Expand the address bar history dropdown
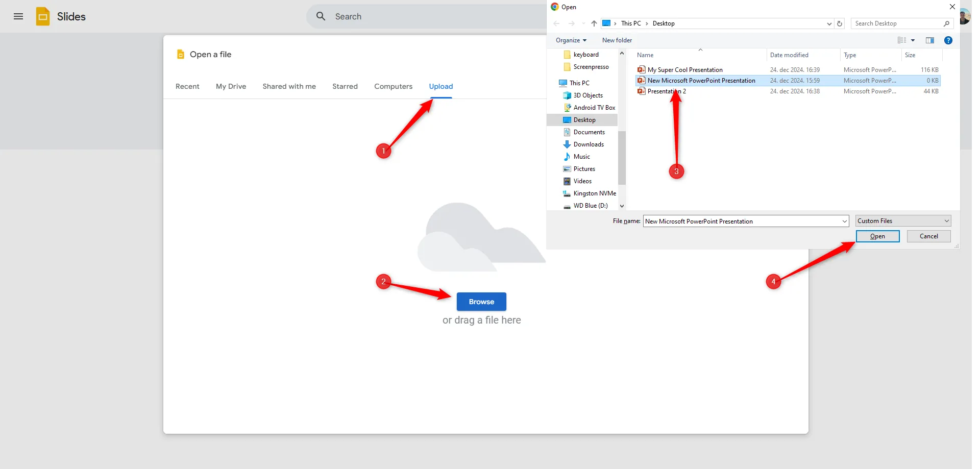The width and height of the screenshot is (980, 469). coord(829,23)
